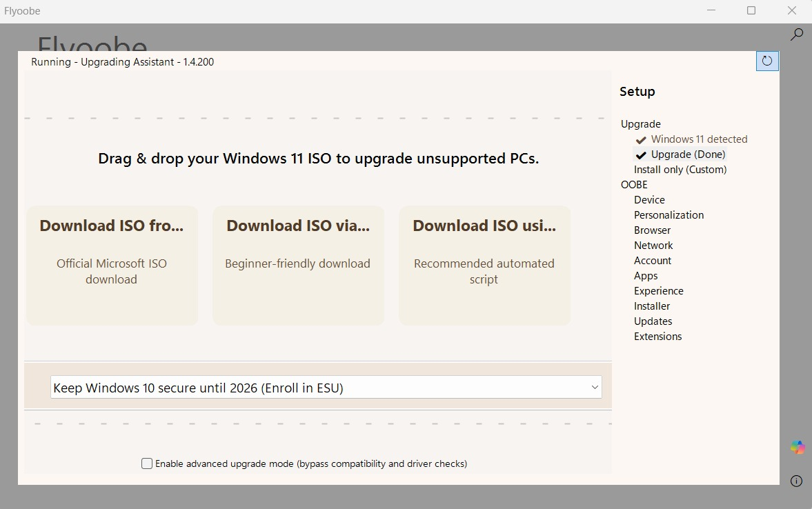Viewport: 812px width, 509px height.
Task: Click the Running - Upgrading Assistant status text
Action: [x=122, y=62]
